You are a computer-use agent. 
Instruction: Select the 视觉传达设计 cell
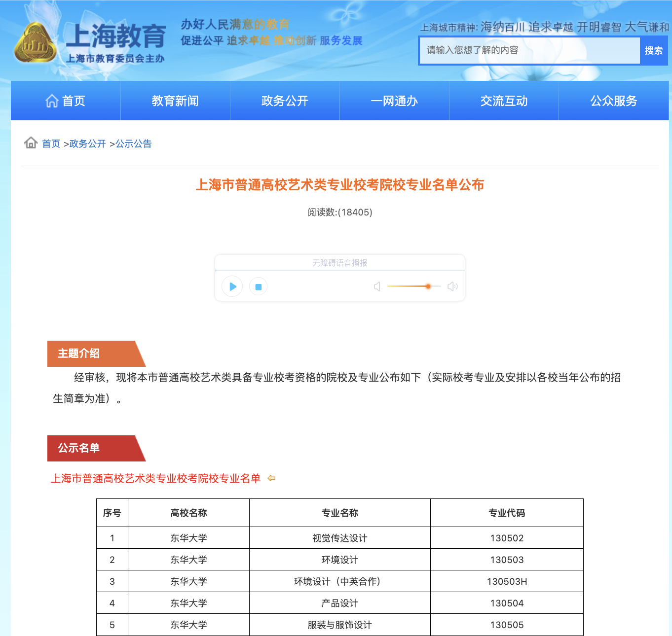tap(340, 538)
